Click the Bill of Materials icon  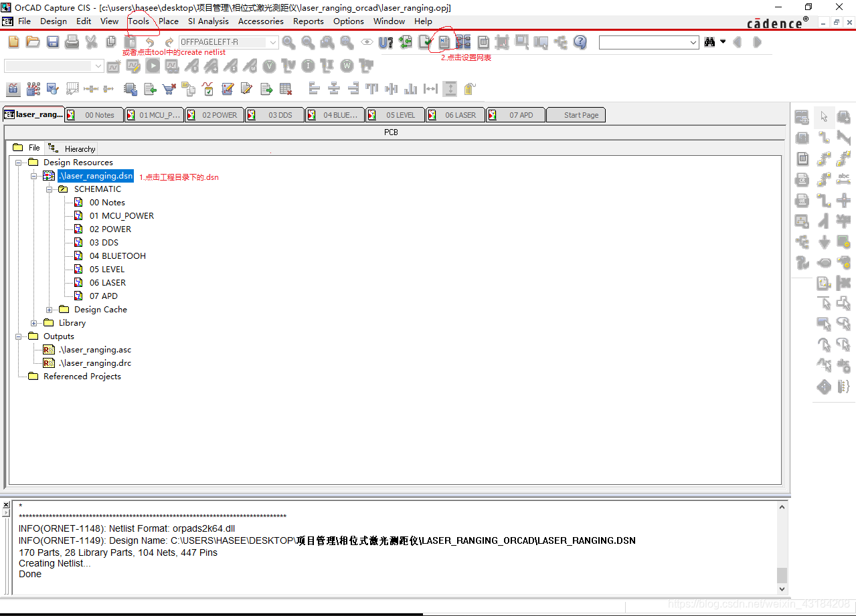(x=483, y=42)
